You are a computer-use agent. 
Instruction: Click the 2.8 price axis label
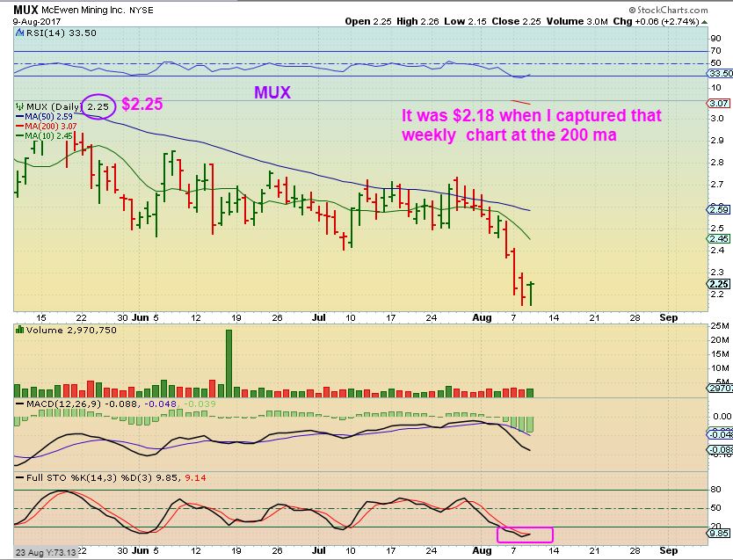716,163
